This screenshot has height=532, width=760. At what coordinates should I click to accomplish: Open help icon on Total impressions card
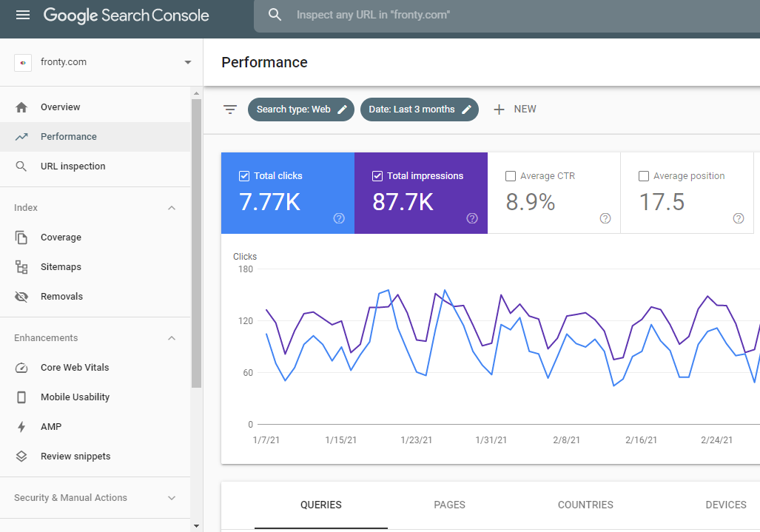click(x=472, y=218)
